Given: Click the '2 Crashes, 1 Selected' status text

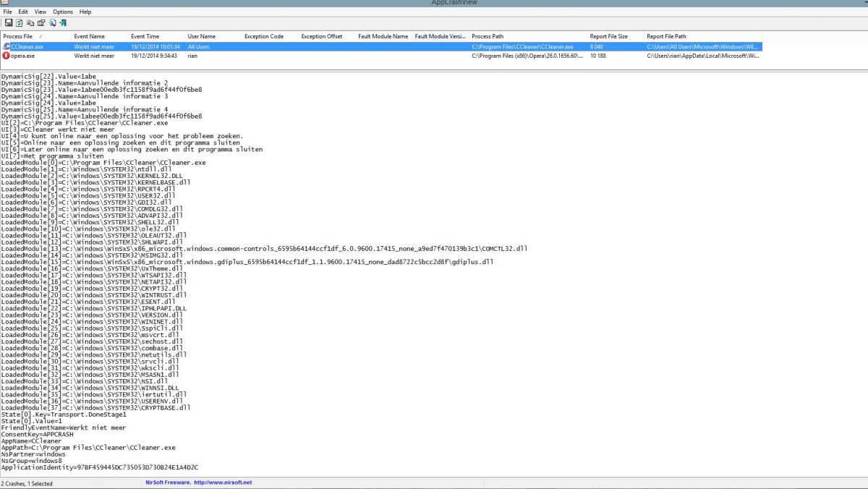Looking at the screenshot, I should (x=27, y=483).
